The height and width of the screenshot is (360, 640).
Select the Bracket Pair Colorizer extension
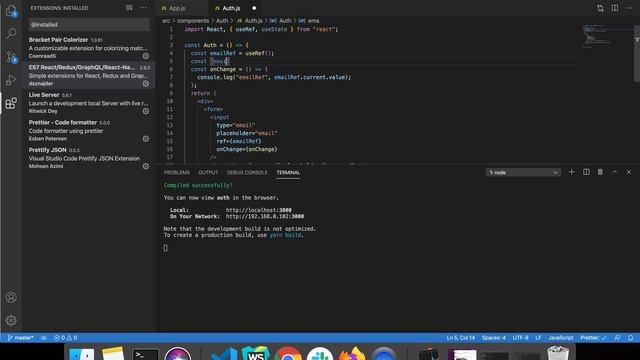[89, 48]
